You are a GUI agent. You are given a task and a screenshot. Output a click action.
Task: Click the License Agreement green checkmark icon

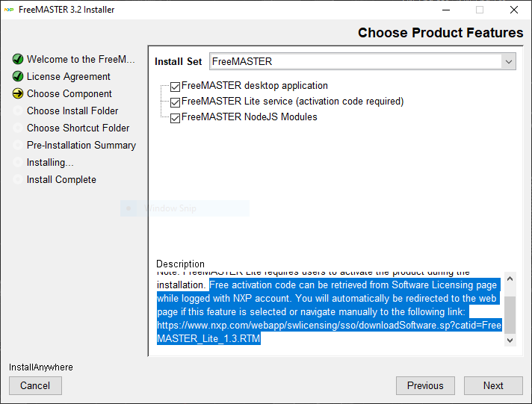(x=18, y=76)
